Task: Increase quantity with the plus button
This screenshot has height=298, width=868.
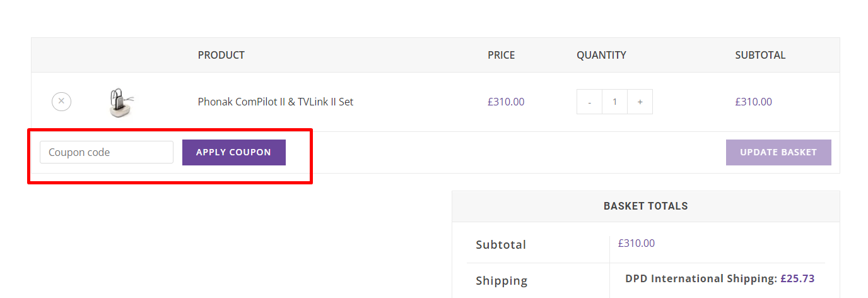Action: tap(640, 102)
